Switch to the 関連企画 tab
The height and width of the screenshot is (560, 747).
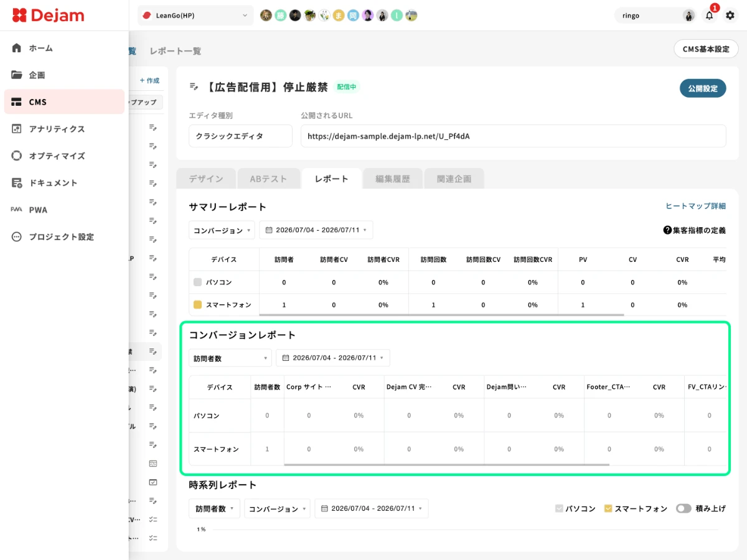click(454, 179)
